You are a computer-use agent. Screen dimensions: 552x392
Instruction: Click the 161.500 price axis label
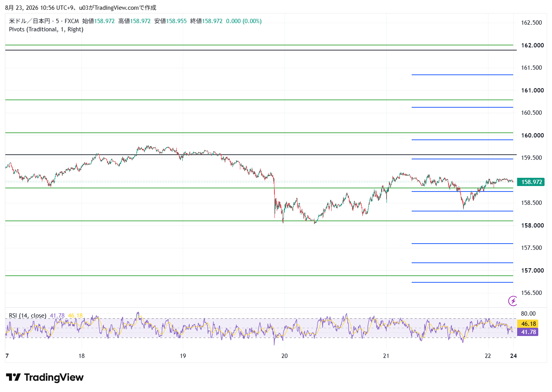click(x=532, y=68)
